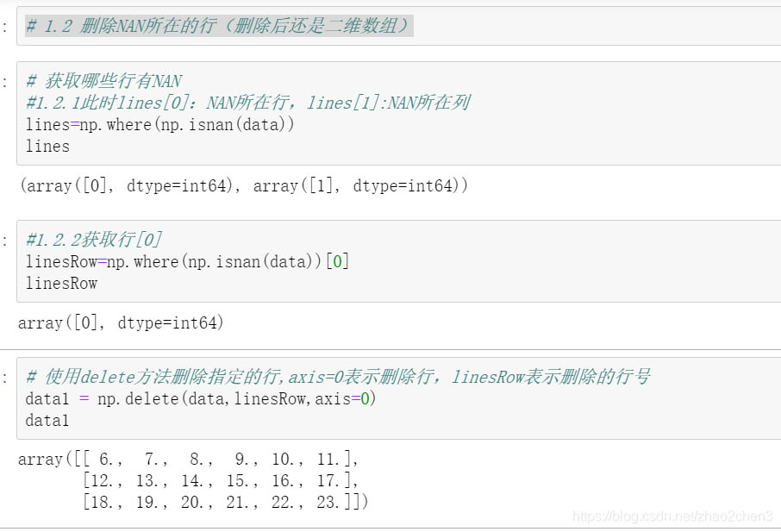The width and height of the screenshot is (781, 532).
Task: Click the "# 使用delete方法删除指定的行" comment line
Action: 338,377
